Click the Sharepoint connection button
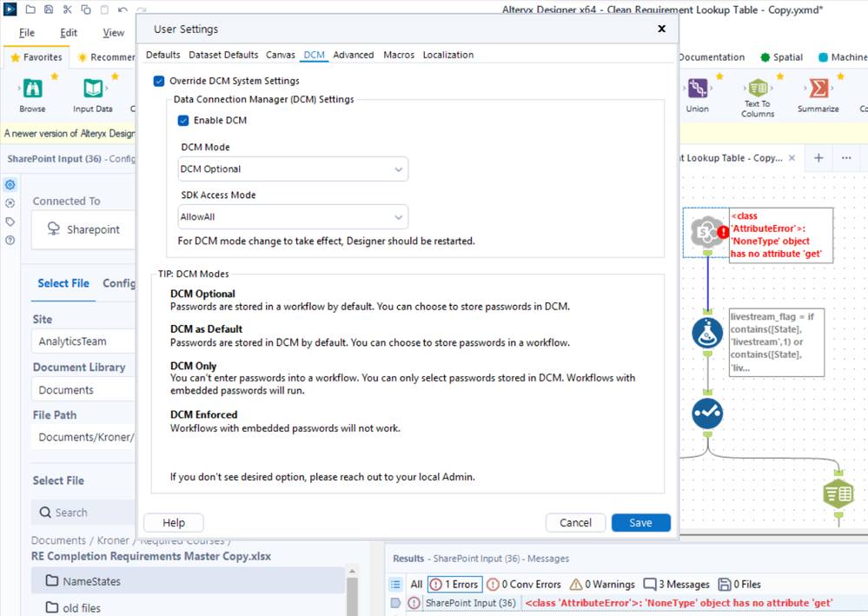The image size is (868, 616). point(84,229)
